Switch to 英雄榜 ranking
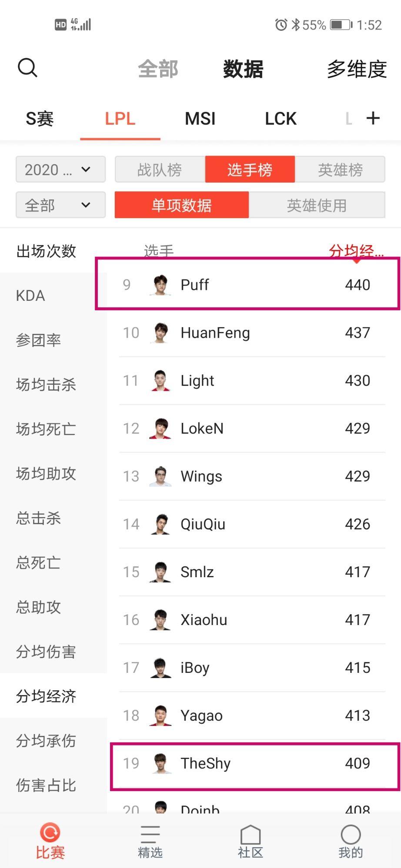This screenshot has height=868, width=401. 340,170
